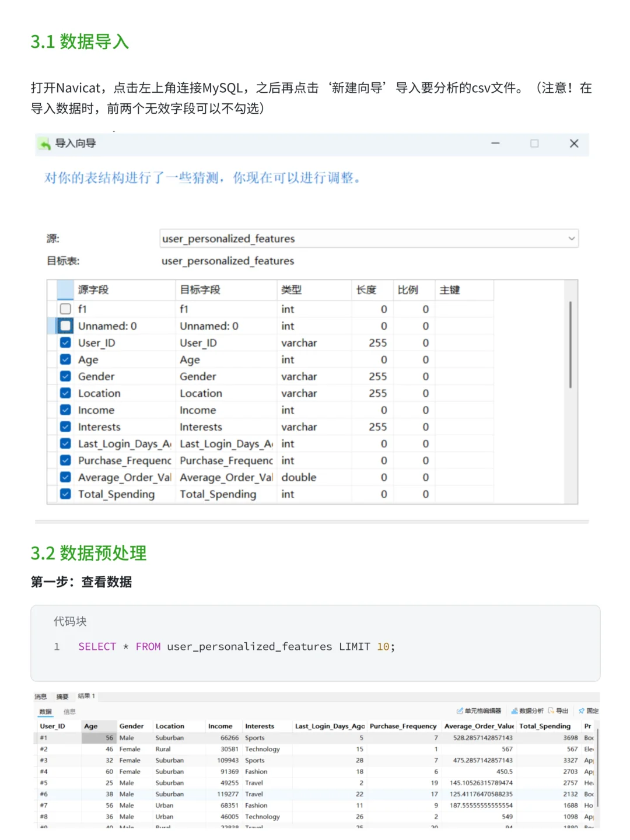Sort by the Age column header in results

click(99, 726)
